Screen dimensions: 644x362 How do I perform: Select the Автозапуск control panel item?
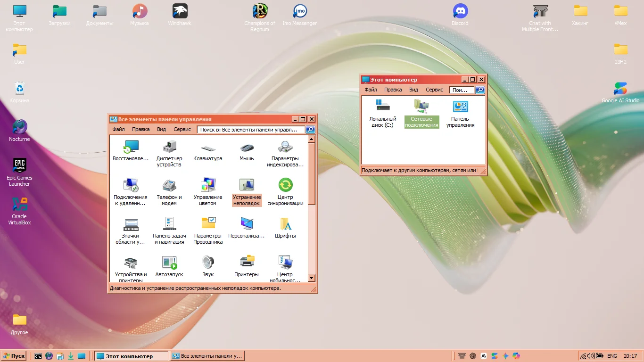[x=169, y=267]
